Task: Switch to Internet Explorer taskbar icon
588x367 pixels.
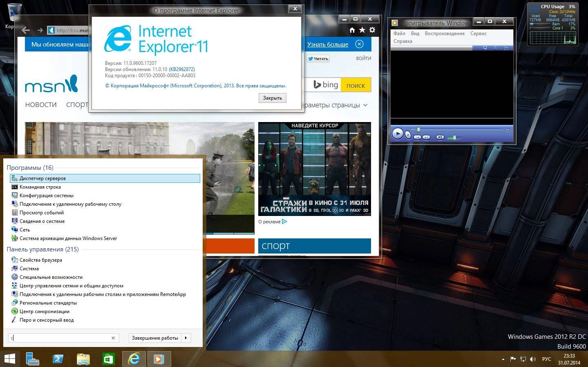Action: tap(134, 359)
